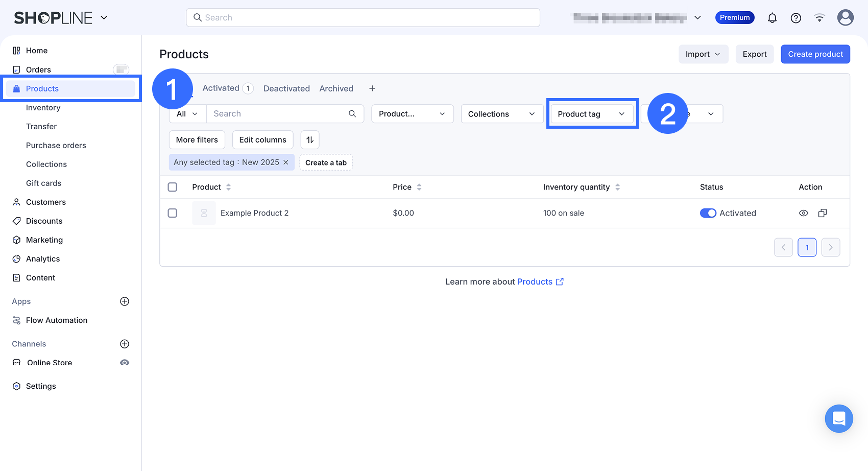Viewport: 868px width, 471px height.
Task: Click the sort order arrows button
Action: pyautogui.click(x=310, y=140)
